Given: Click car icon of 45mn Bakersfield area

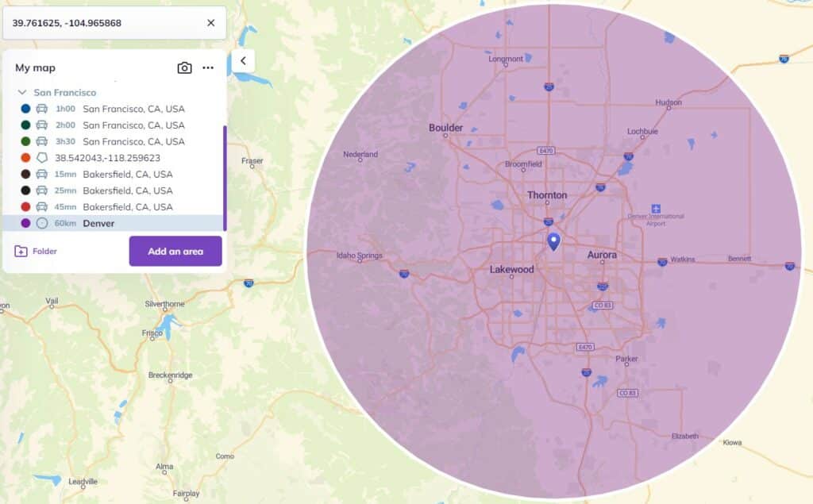Looking at the screenshot, I should pyautogui.click(x=42, y=207).
